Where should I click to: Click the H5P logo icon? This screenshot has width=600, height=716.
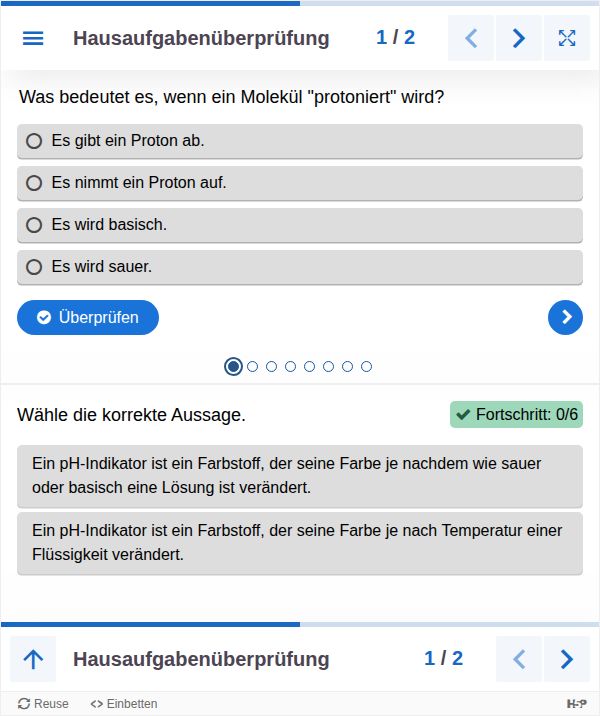tap(576, 704)
